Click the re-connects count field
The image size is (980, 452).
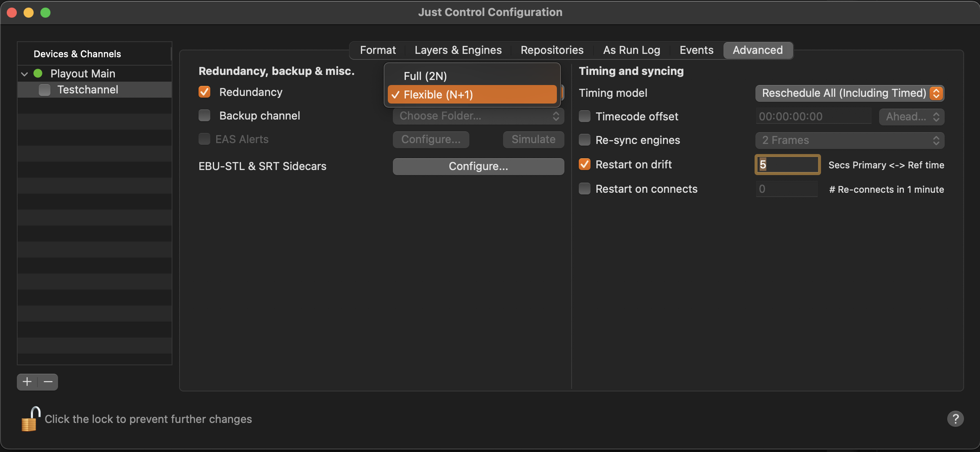click(x=787, y=189)
